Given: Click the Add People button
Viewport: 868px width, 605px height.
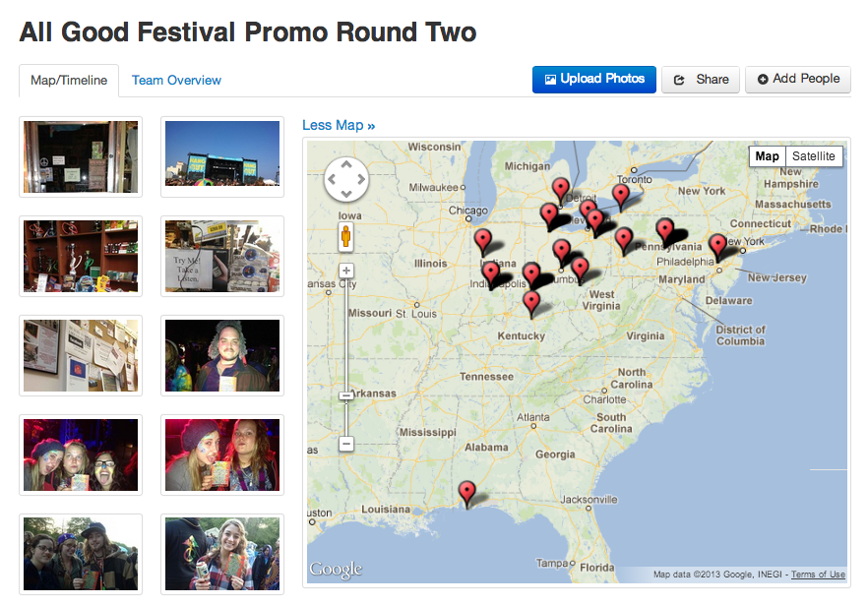Looking at the screenshot, I should tap(798, 79).
